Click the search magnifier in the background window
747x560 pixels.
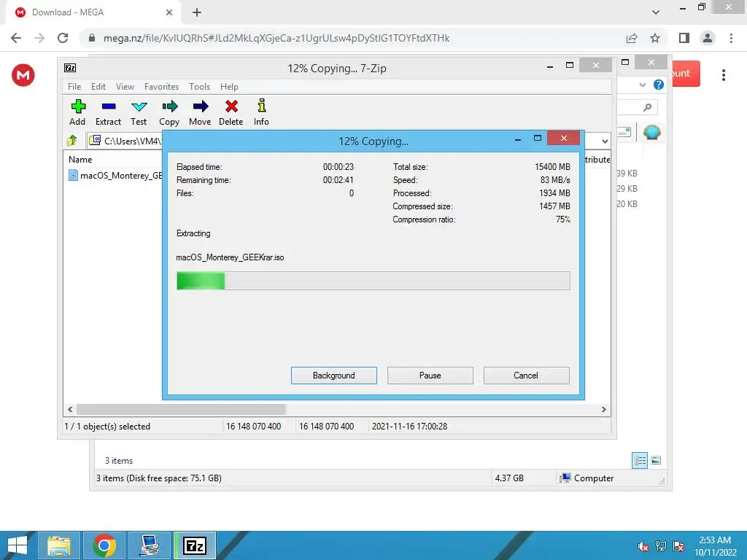647,107
